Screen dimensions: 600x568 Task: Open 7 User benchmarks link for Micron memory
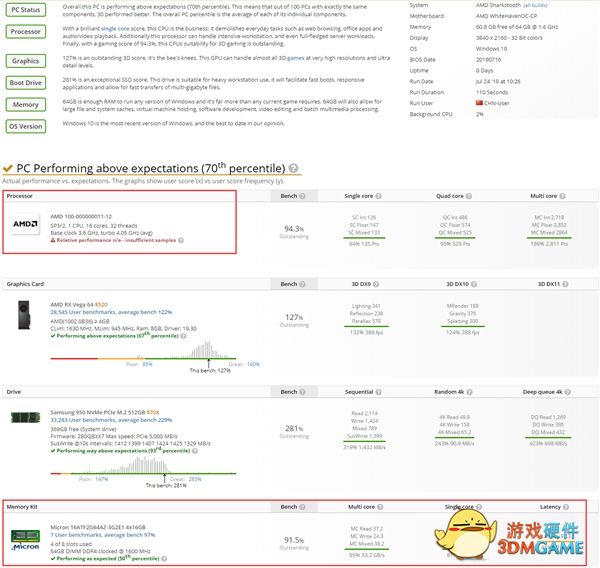(x=103, y=535)
